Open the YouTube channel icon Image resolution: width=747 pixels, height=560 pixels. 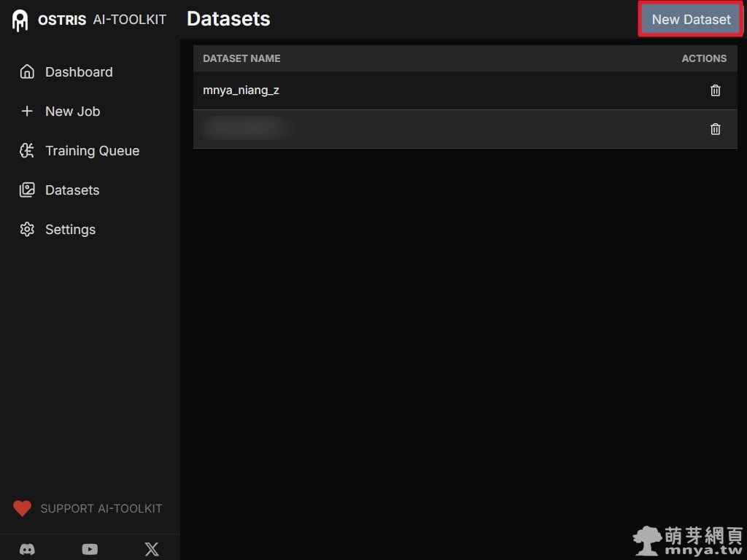90,549
